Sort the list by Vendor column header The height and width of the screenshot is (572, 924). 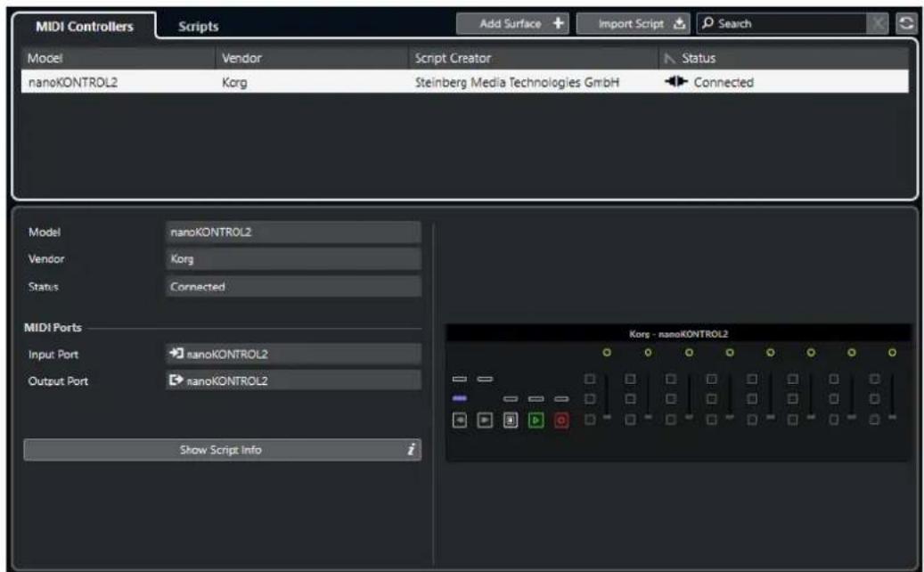pyautogui.click(x=312, y=58)
